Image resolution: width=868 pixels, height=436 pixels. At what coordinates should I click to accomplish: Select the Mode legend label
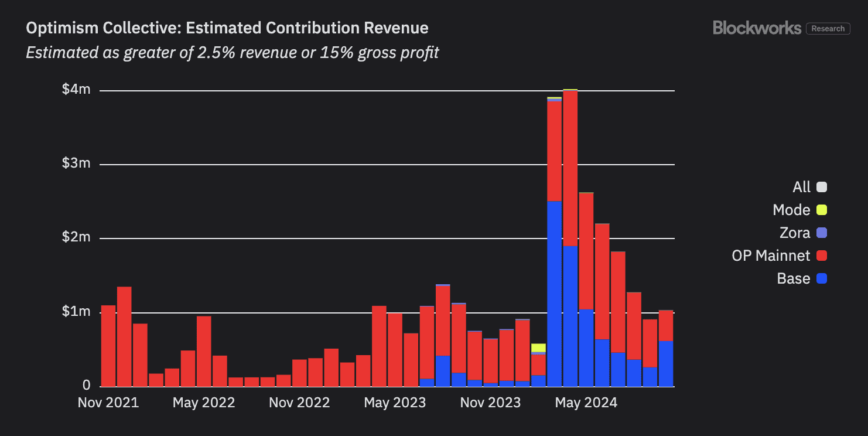point(791,210)
